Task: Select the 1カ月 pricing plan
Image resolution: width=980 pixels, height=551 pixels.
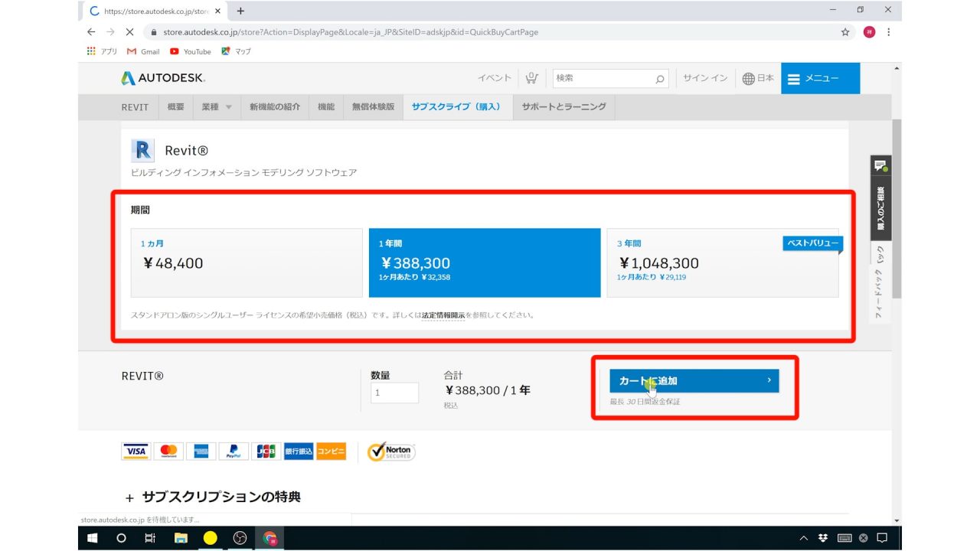Action: coord(247,262)
